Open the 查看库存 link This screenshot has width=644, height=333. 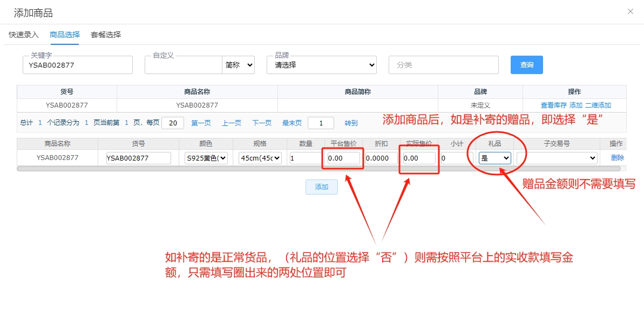pyautogui.click(x=553, y=105)
